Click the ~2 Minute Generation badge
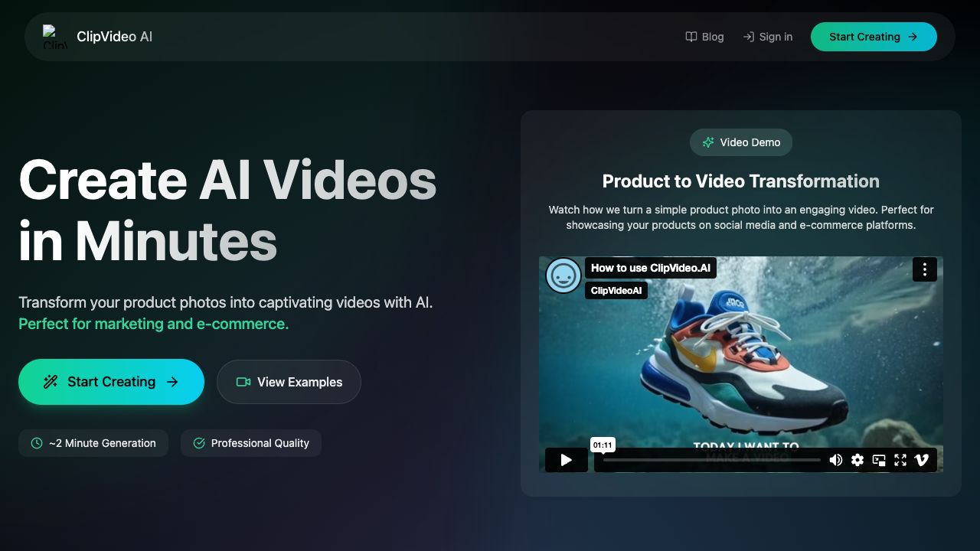This screenshot has height=551, width=980. [93, 443]
